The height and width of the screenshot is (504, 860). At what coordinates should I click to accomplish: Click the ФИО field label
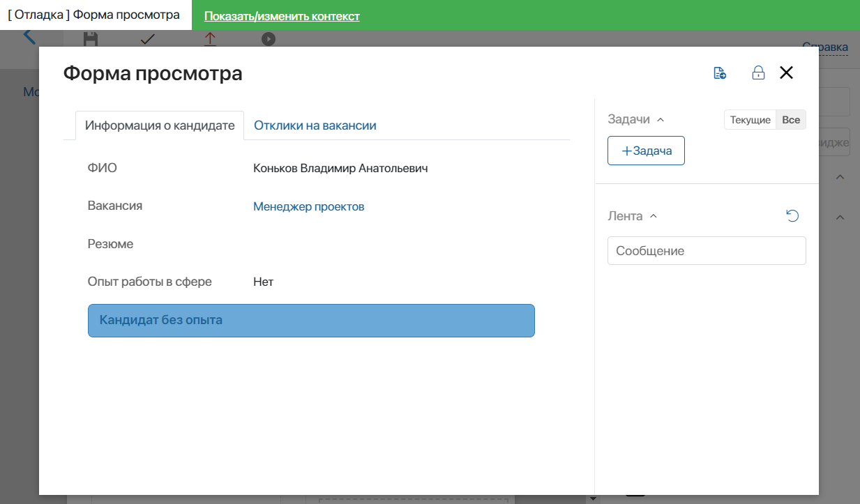102,167
